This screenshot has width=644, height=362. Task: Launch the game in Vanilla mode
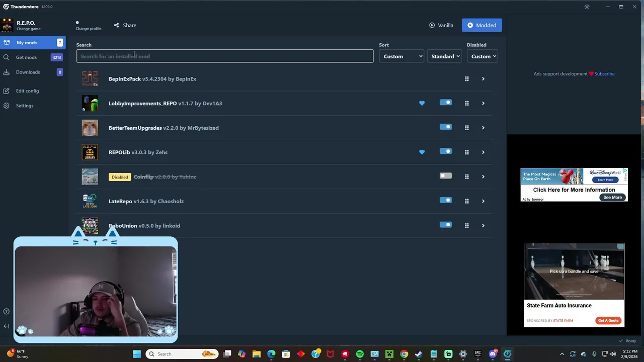click(x=441, y=25)
